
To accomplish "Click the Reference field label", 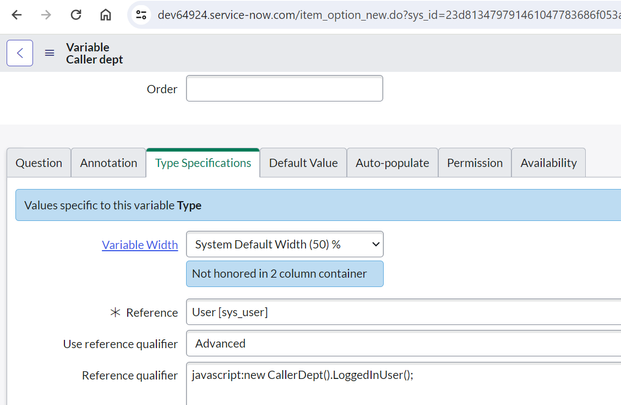I will (x=152, y=312).
